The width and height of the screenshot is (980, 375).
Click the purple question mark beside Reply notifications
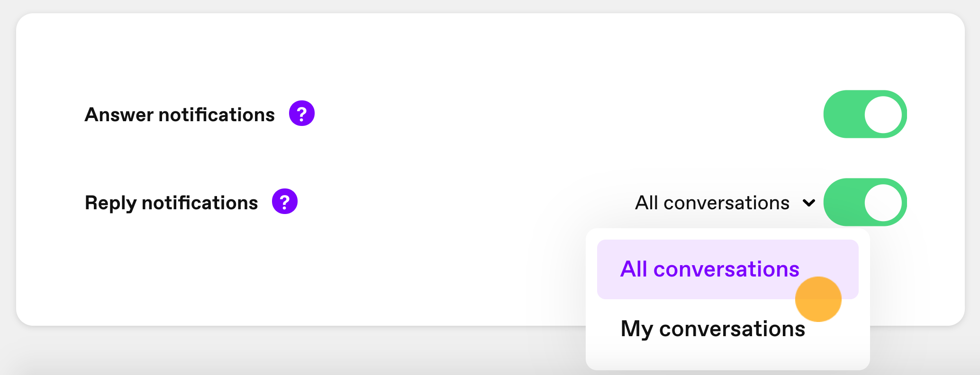[x=284, y=202]
